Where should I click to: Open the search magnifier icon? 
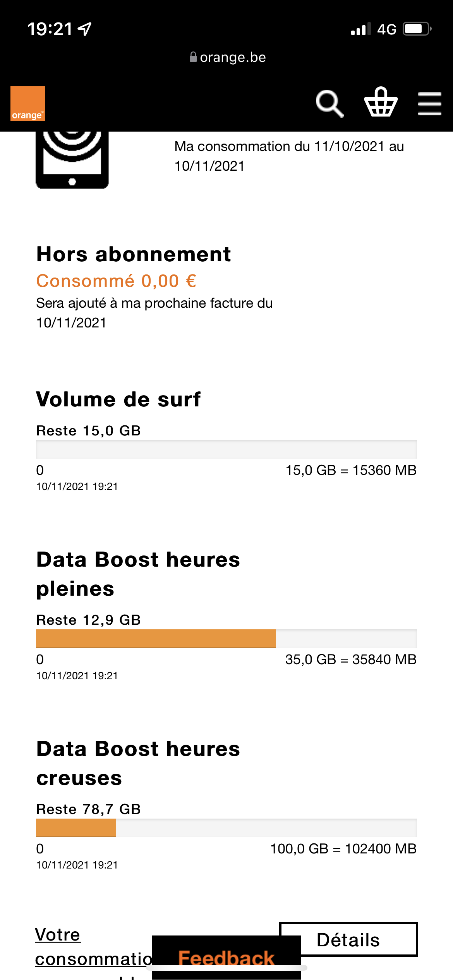click(329, 104)
